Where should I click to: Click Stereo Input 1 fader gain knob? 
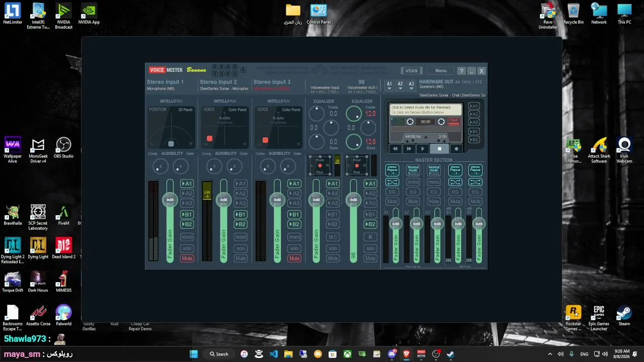(x=170, y=200)
